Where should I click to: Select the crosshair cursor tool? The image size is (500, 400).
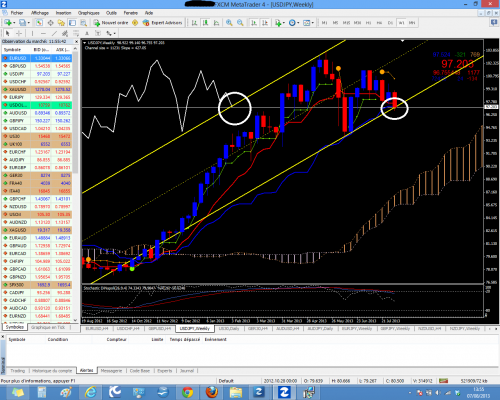click(x=19, y=33)
